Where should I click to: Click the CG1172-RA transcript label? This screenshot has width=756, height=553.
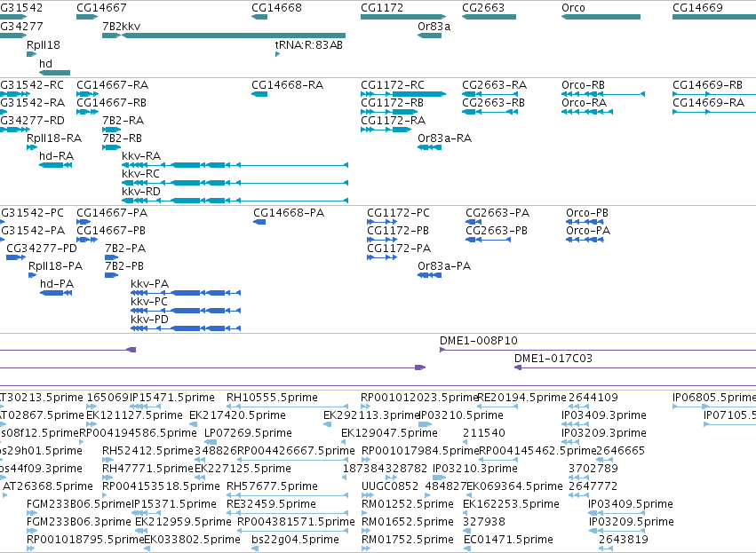point(393,121)
